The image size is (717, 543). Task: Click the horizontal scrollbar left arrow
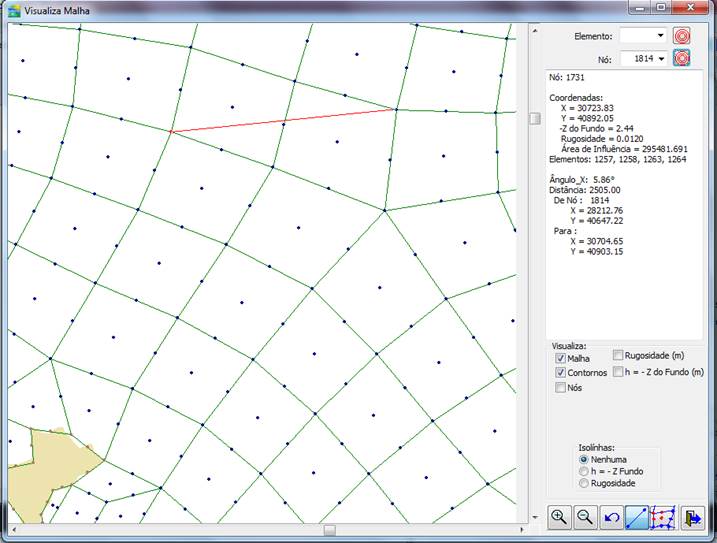(14, 530)
